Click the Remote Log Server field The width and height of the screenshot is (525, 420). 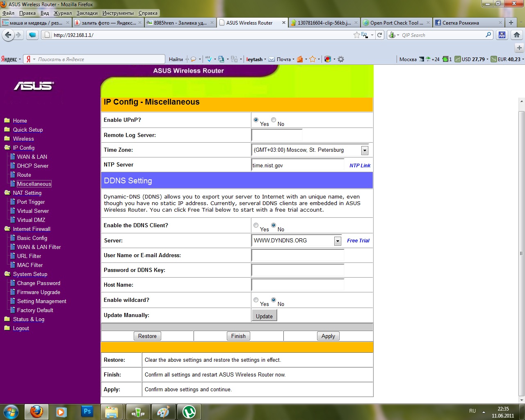pos(277,135)
